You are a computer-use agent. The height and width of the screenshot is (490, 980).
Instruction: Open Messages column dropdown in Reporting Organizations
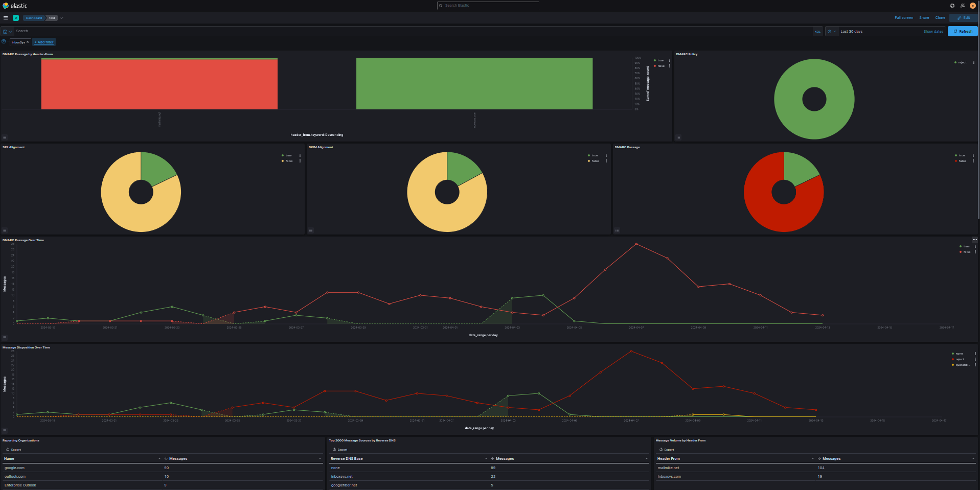pos(320,458)
